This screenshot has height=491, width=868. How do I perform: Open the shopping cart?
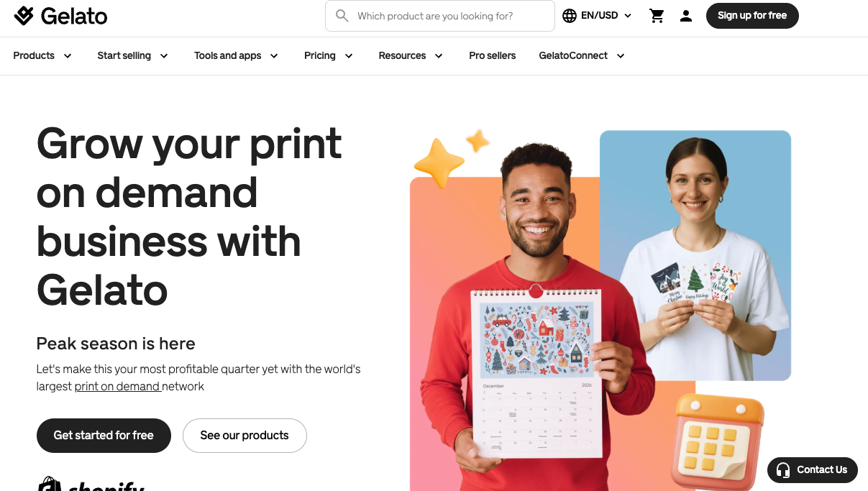(x=657, y=16)
